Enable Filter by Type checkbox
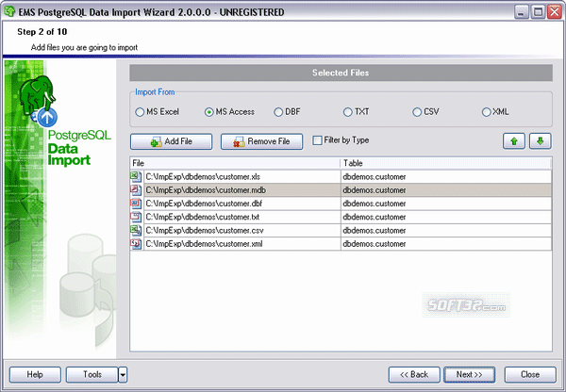 coord(317,140)
